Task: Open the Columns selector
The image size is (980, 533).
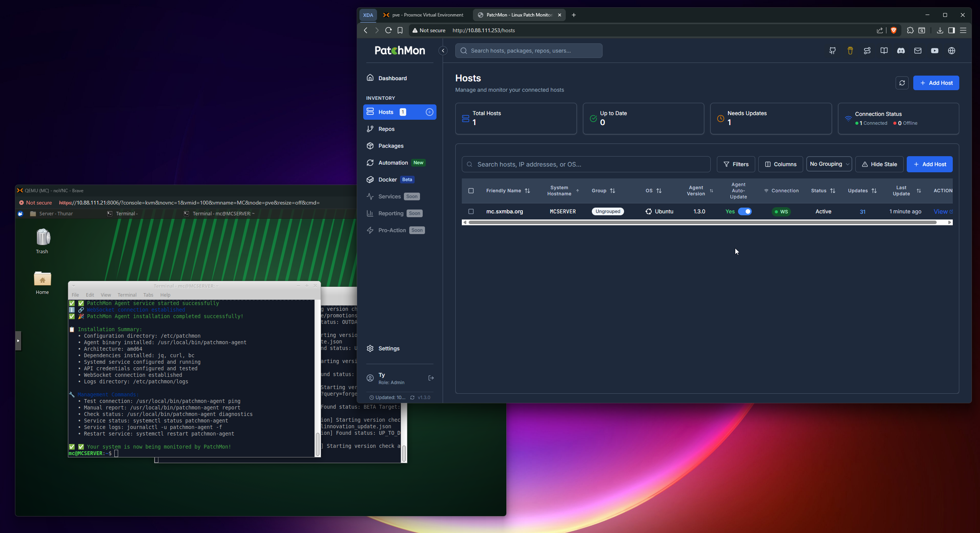Action: (780, 164)
